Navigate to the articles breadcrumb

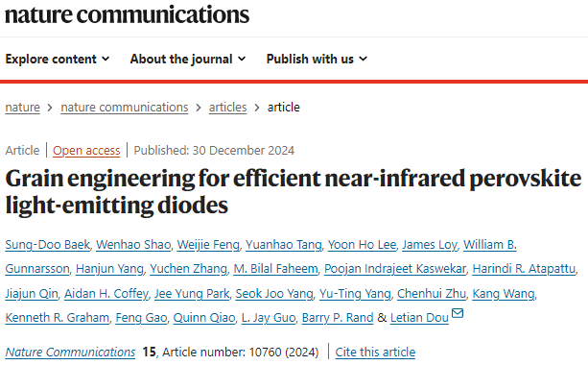tap(227, 108)
